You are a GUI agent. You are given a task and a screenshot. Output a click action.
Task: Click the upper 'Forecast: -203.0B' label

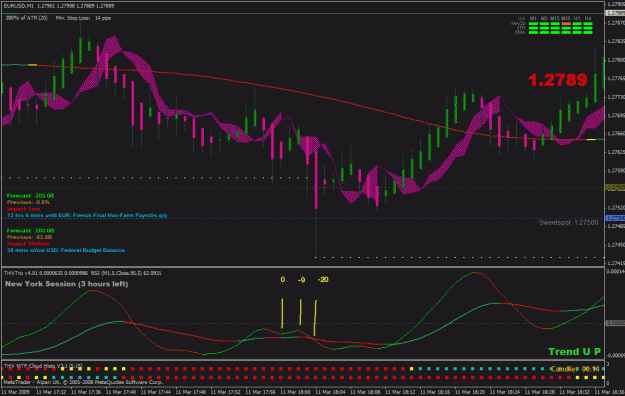pos(30,196)
